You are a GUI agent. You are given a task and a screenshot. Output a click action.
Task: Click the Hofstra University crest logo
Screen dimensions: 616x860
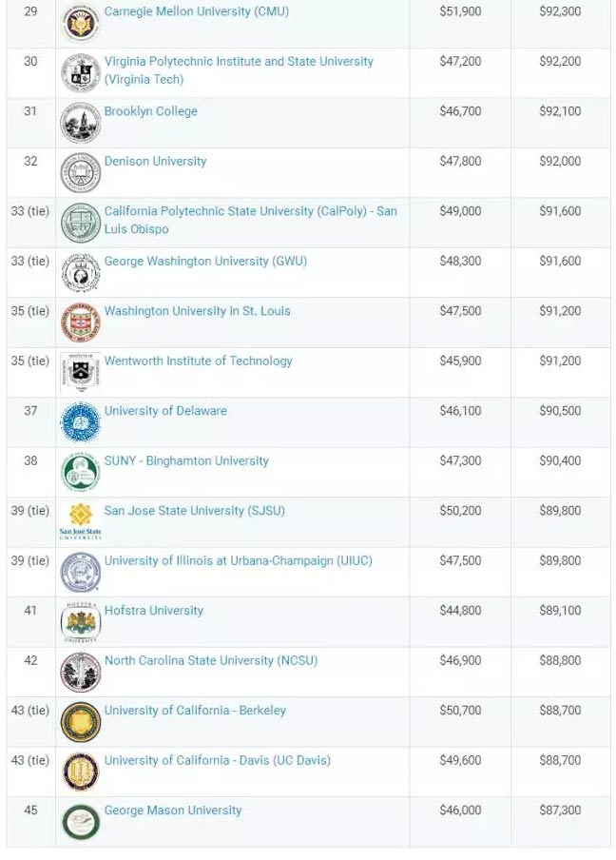coord(81,622)
